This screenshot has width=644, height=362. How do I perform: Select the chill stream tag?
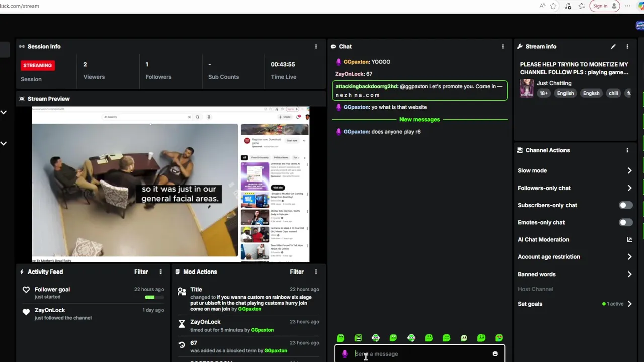pos(613,93)
